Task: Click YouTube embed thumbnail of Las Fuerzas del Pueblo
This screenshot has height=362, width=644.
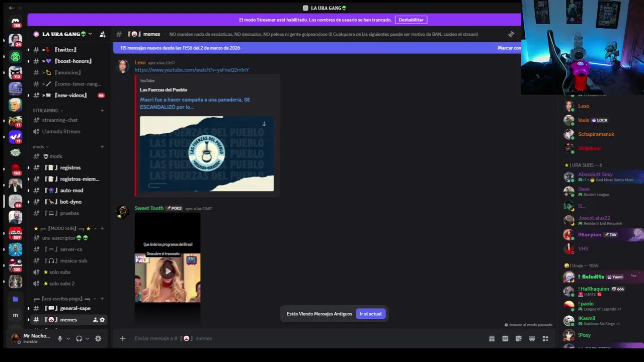Action: 207,154
